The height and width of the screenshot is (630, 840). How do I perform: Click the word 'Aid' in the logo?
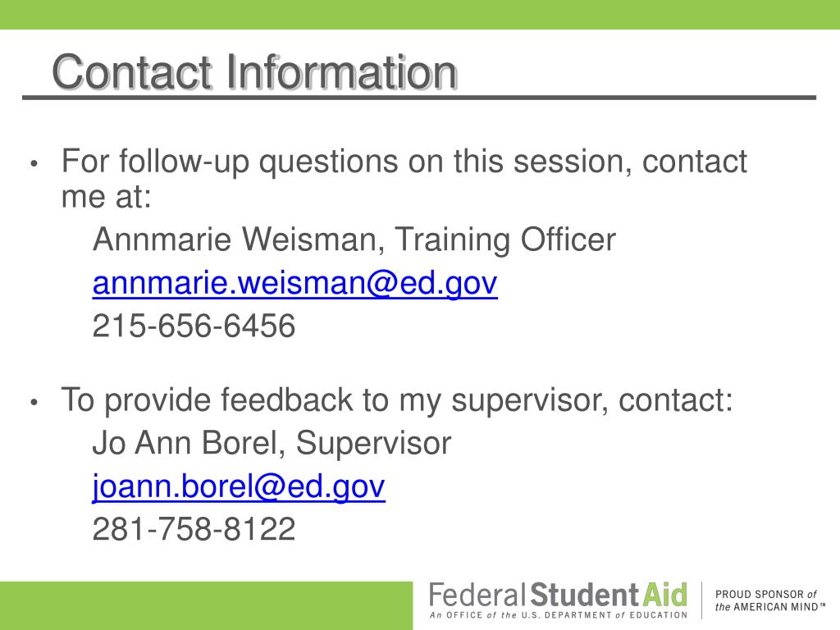coord(664,595)
